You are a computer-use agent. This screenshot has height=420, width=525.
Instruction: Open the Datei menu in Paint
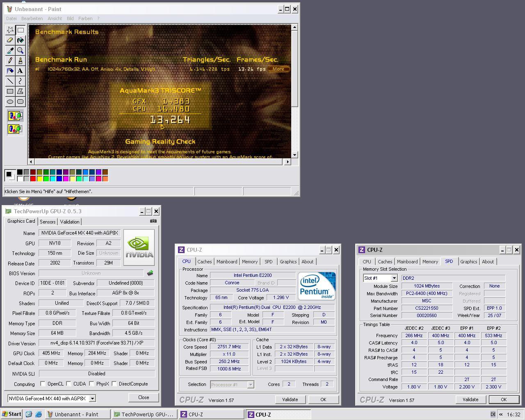click(x=11, y=18)
